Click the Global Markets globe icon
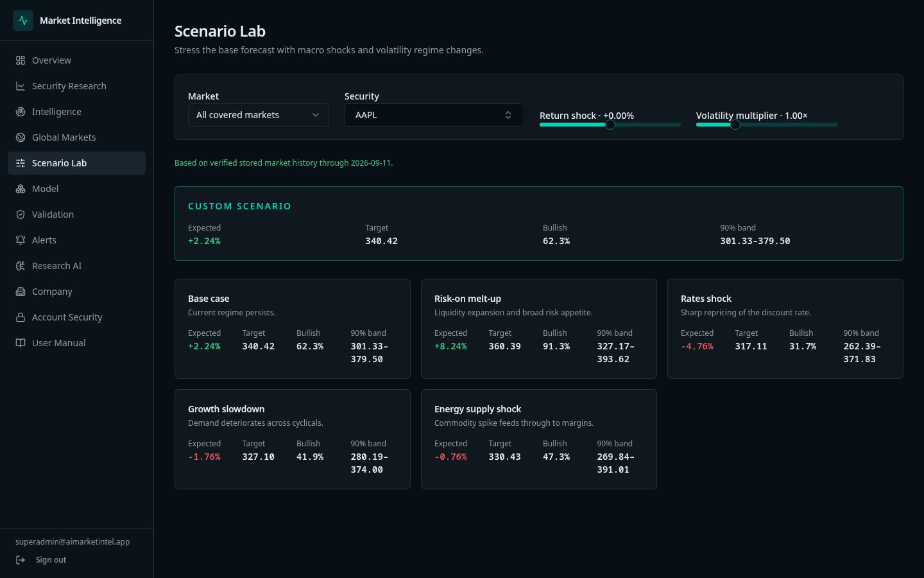 pos(21,137)
